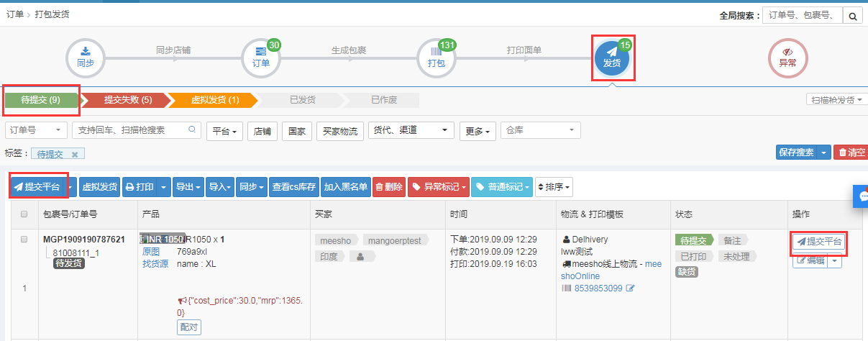The height and width of the screenshot is (341, 868).
Task: Click the 找货源 link in product column
Action: pos(155,264)
